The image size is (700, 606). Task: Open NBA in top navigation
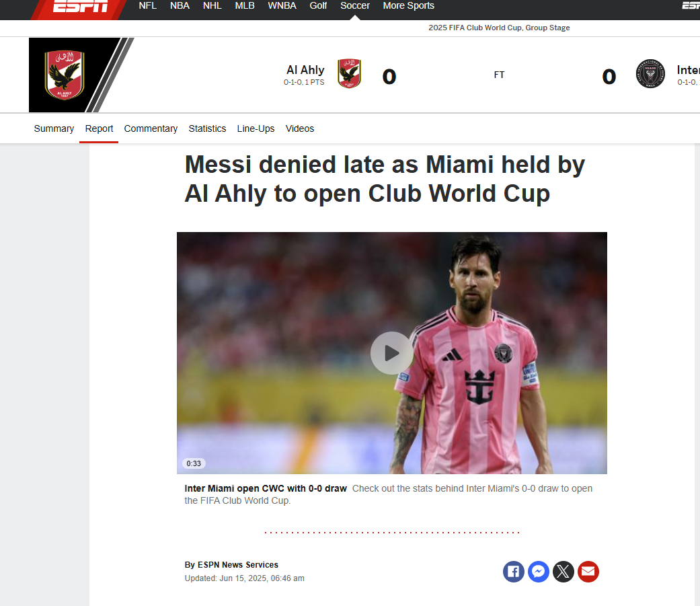180,6
